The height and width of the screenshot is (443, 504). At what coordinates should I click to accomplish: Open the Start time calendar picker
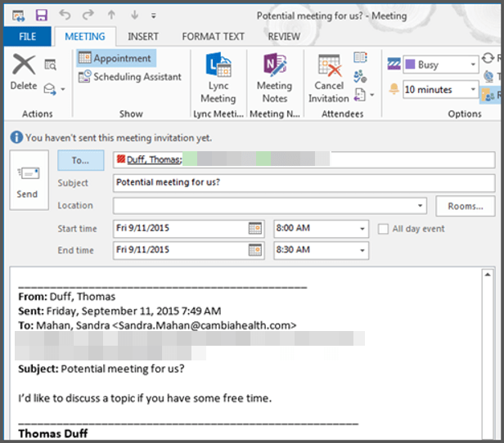[255, 229]
